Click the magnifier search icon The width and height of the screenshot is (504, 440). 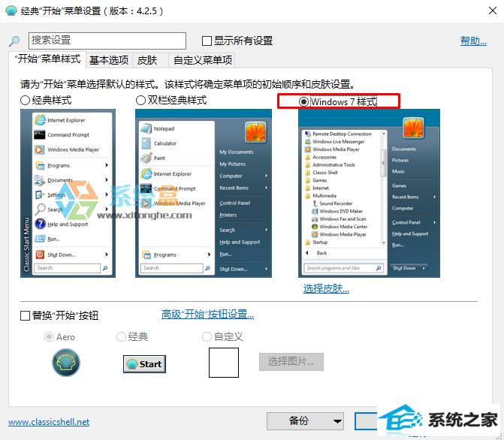click(14, 41)
